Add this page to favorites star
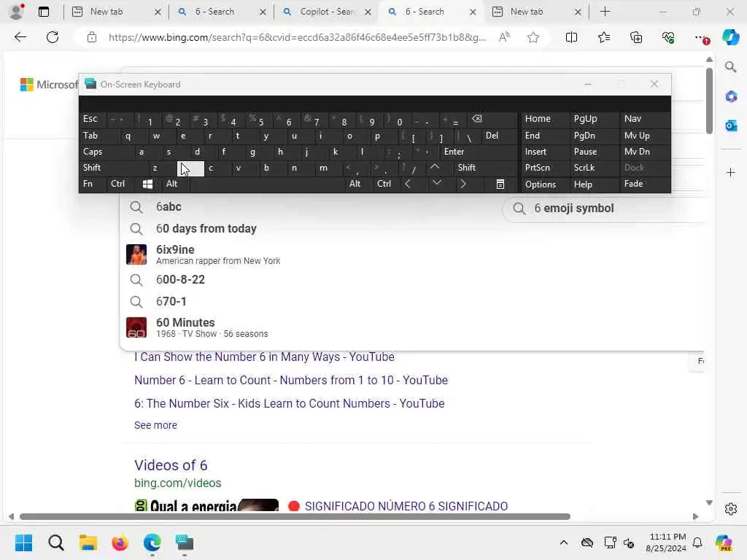747x560 pixels. pos(533,37)
